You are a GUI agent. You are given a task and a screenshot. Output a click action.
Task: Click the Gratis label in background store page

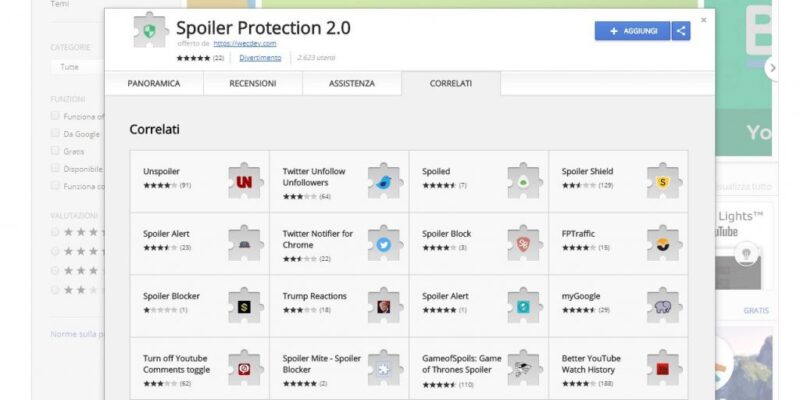click(756, 310)
